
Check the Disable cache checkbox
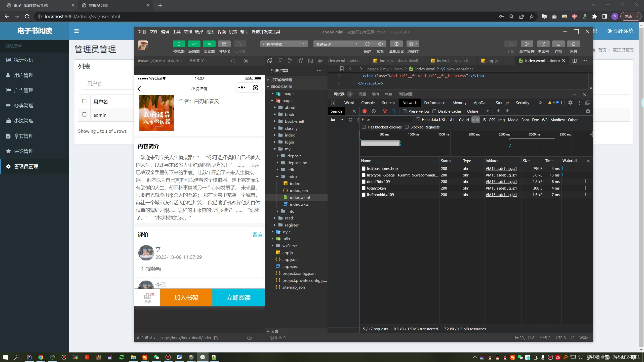434,111
